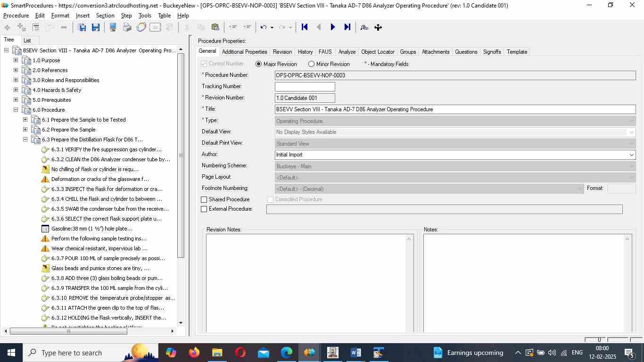Enable the External Procedure checkbox
The width and height of the screenshot is (644, 362).
tap(204, 209)
